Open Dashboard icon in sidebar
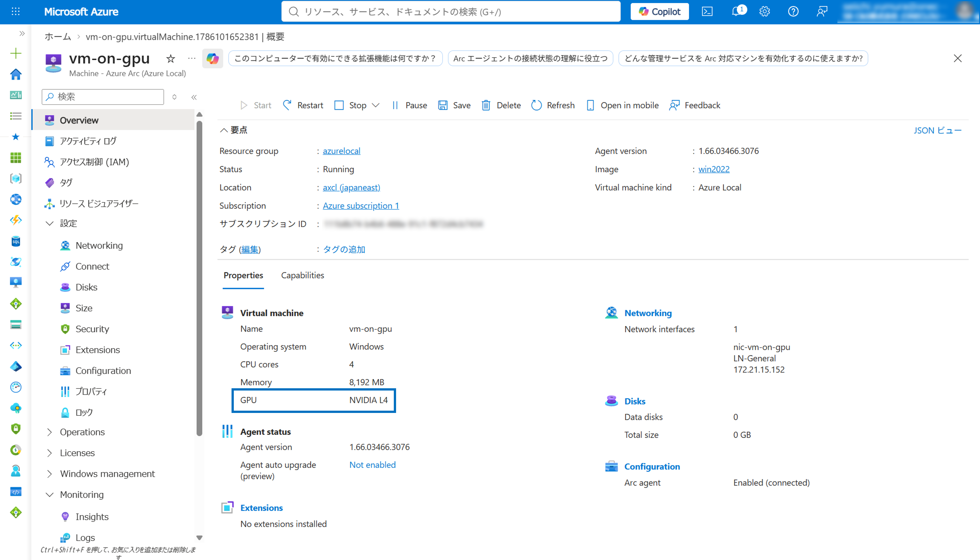The image size is (980, 560). [x=16, y=95]
